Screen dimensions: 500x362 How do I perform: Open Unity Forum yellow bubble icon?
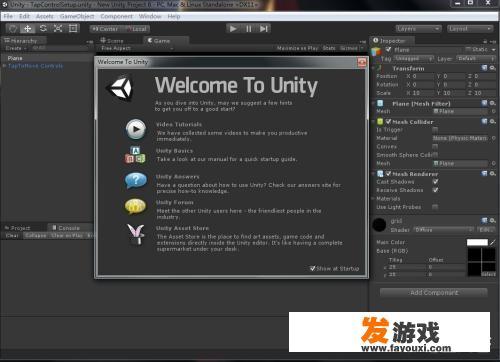pyautogui.click(x=135, y=206)
